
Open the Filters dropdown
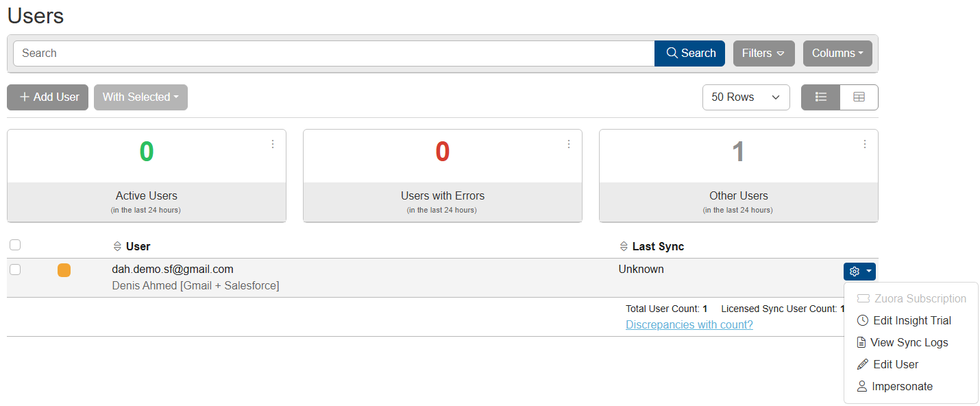pyautogui.click(x=764, y=53)
